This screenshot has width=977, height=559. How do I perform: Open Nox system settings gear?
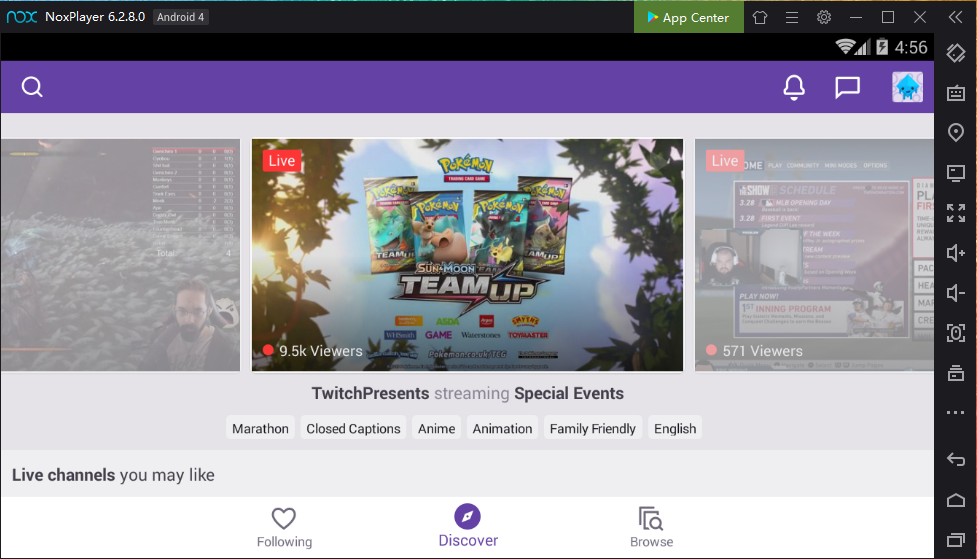(x=824, y=17)
